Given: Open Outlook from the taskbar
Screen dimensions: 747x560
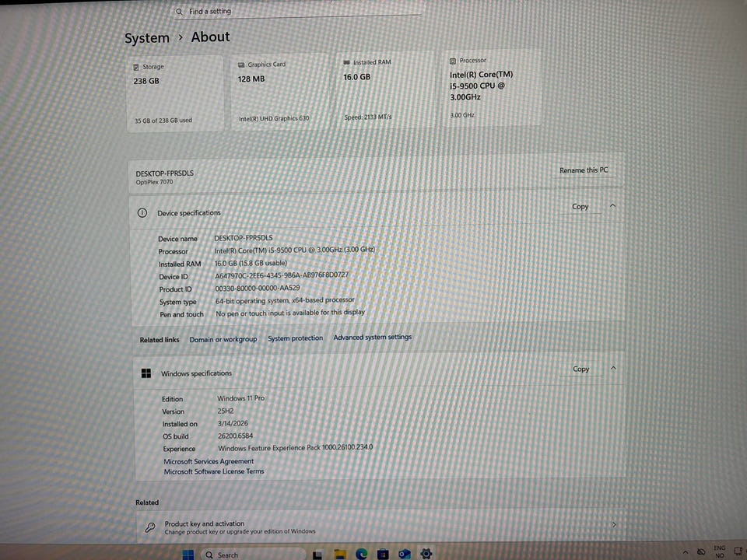Looking at the screenshot, I should (x=405, y=554).
